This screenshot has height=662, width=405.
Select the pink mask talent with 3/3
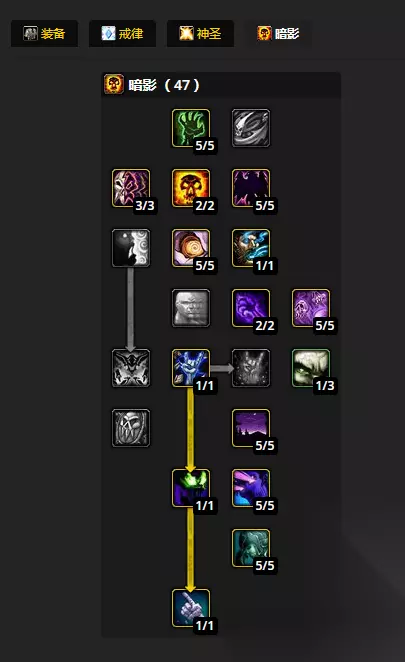tap(131, 188)
